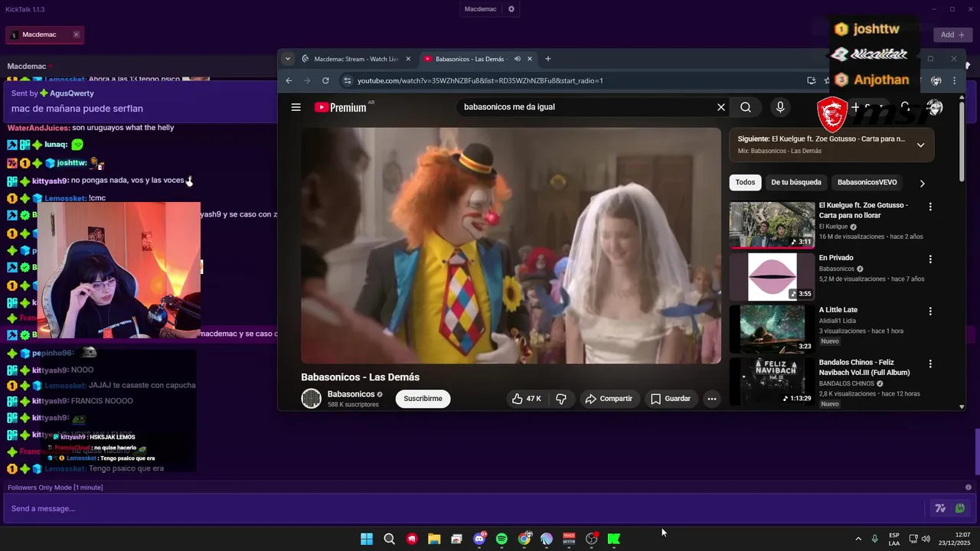Select the BabasonicosVEVO filter chip

click(x=867, y=182)
